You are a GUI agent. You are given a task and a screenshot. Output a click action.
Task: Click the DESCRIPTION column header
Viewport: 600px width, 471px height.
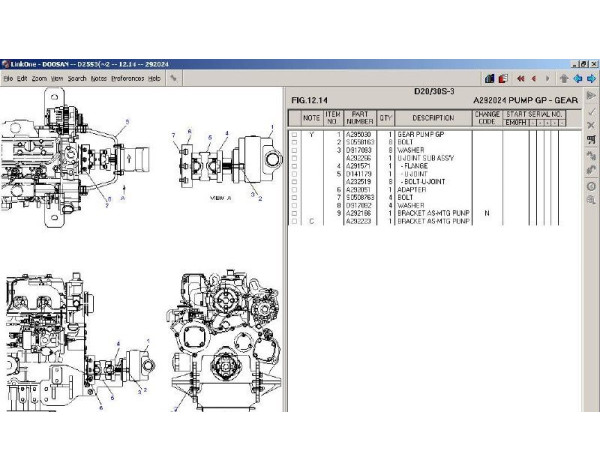tap(433, 118)
